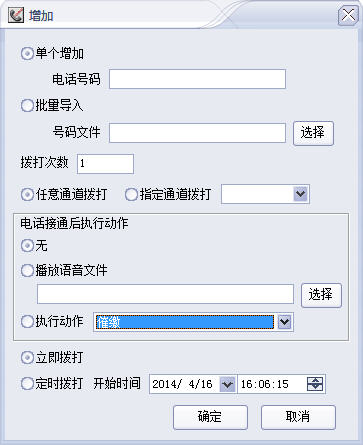Click the 拨打次数 input box
The height and width of the screenshot is (445, 363).
(x=105, y=164)
